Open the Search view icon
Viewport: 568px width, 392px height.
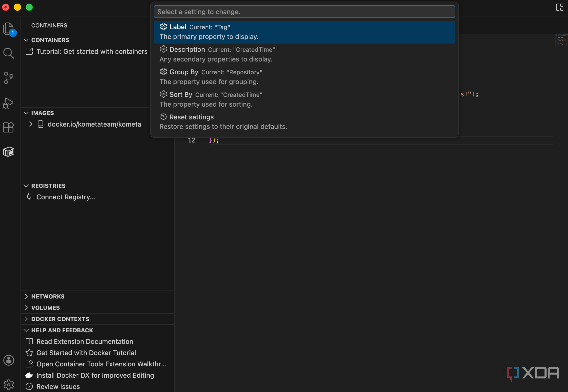click(x=9, y=53)
